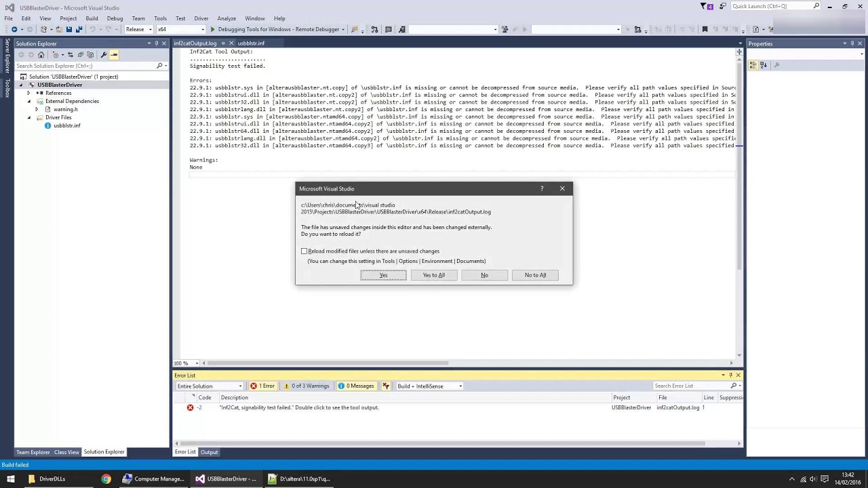The width and height of the screenshot is (868, 488).
Task: Select the inf2catOutput.log editor tab
Action: click(x=195, y=43)
